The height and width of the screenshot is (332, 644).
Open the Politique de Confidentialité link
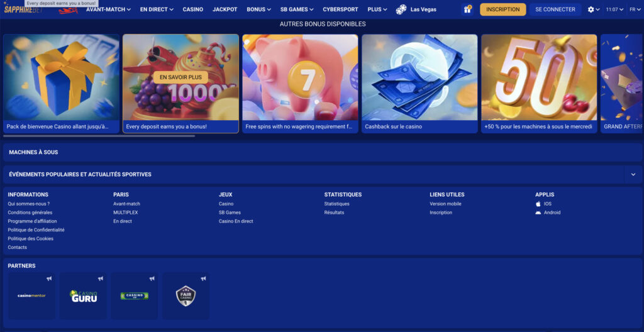pos(36,230)
